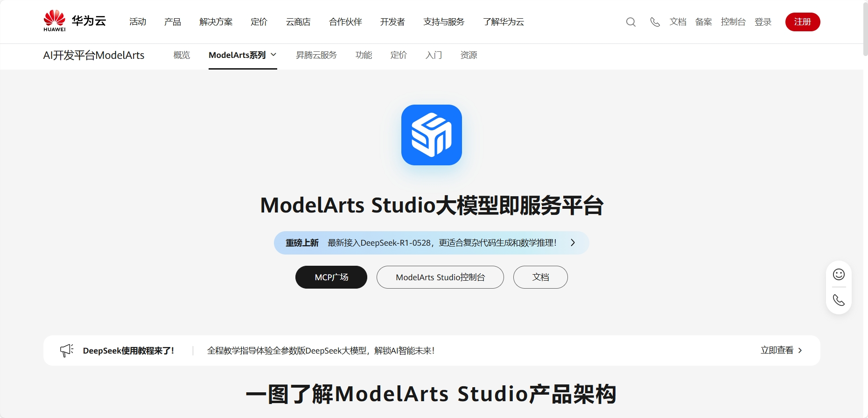This screenshot has height=418, width=868.
Task: Open the 备案 link
Action: [704, 22]
